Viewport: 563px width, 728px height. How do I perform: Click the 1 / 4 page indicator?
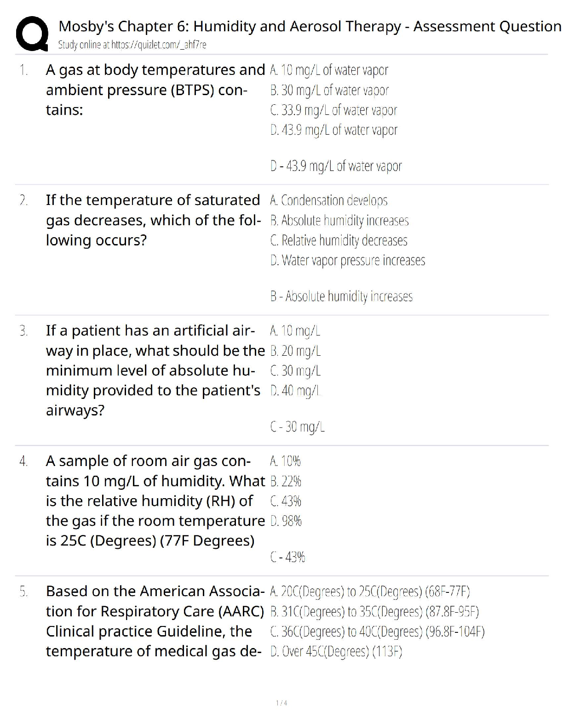point(281,703)
